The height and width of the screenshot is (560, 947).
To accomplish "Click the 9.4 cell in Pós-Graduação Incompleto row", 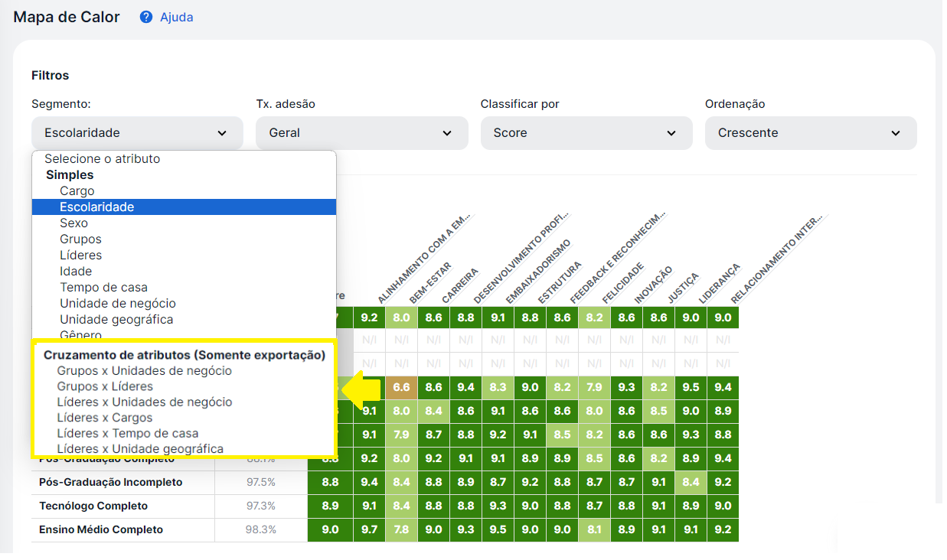I will pos(369,483).
